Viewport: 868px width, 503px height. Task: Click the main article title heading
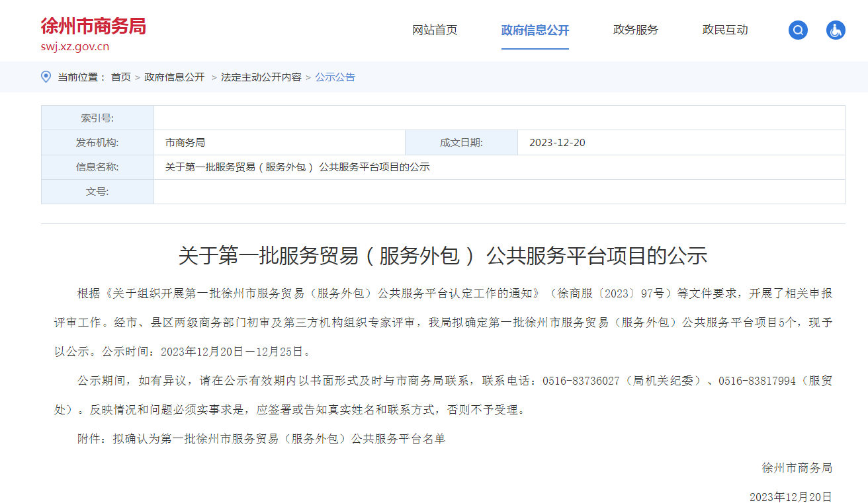[443, 256]
